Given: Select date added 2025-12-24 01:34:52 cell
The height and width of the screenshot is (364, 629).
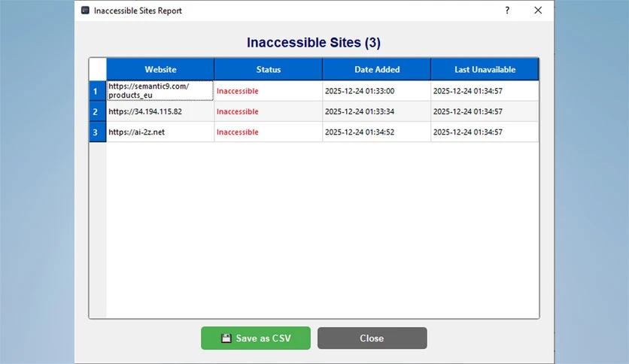Looking at the screenshot, I should coord(377,132).
